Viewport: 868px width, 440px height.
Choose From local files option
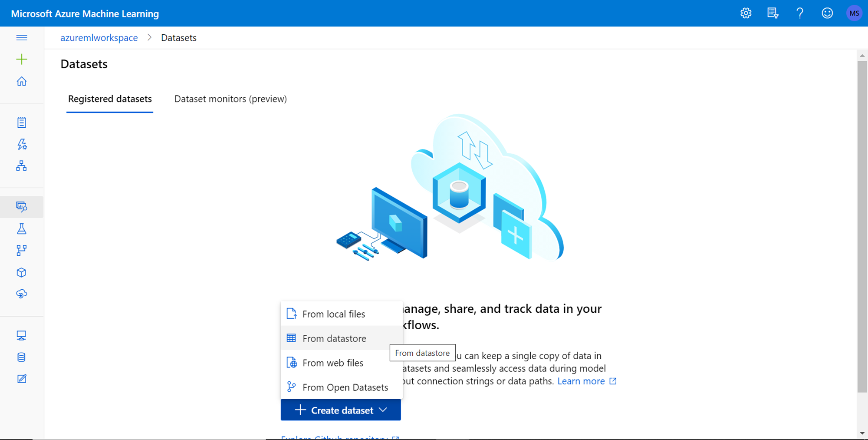[x=342, y=314]
